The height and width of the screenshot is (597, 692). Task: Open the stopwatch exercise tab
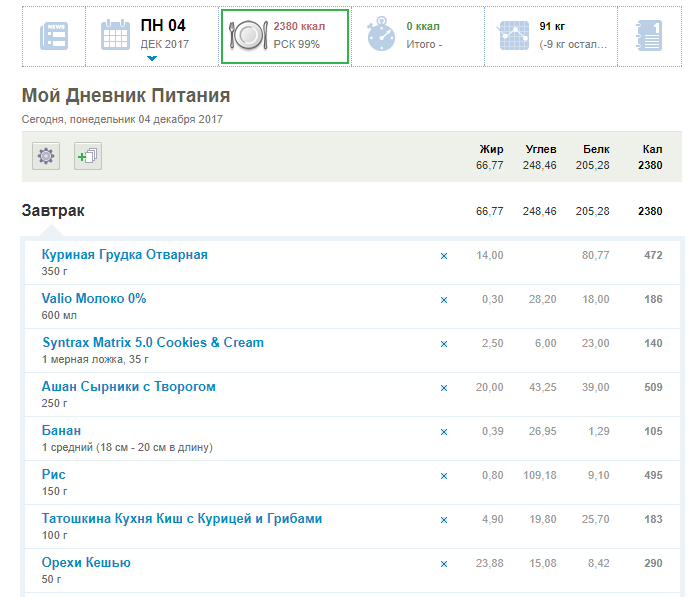pyautogui.click(x=381, y=36)
